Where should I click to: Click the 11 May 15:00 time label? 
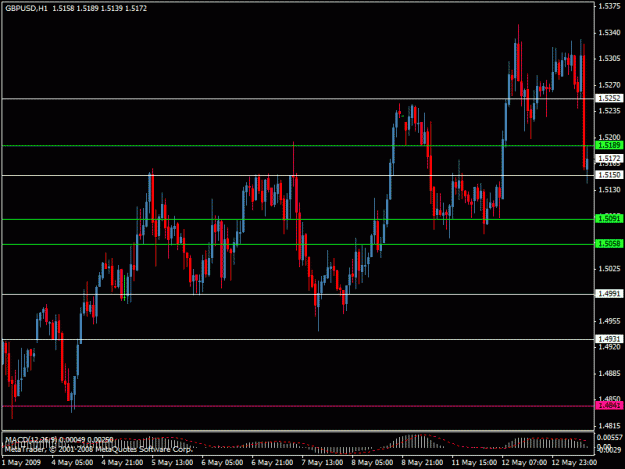tap(474, 463)
